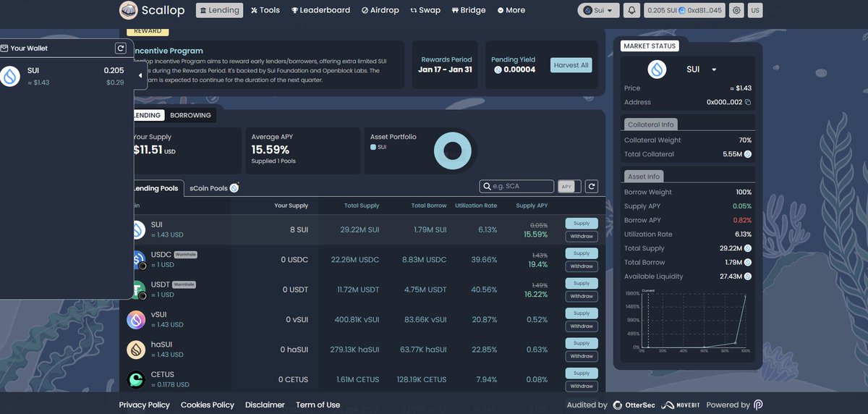Switch to the sCoin Pools tab
This screenshot has width=868, height=414.
(213, 188)
